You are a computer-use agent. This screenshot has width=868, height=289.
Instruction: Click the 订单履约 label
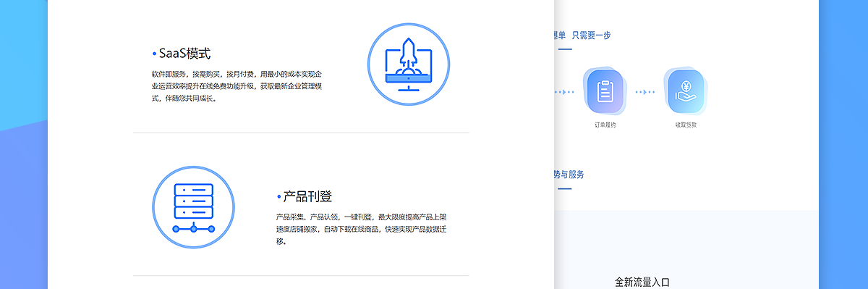tap(605, 125)
